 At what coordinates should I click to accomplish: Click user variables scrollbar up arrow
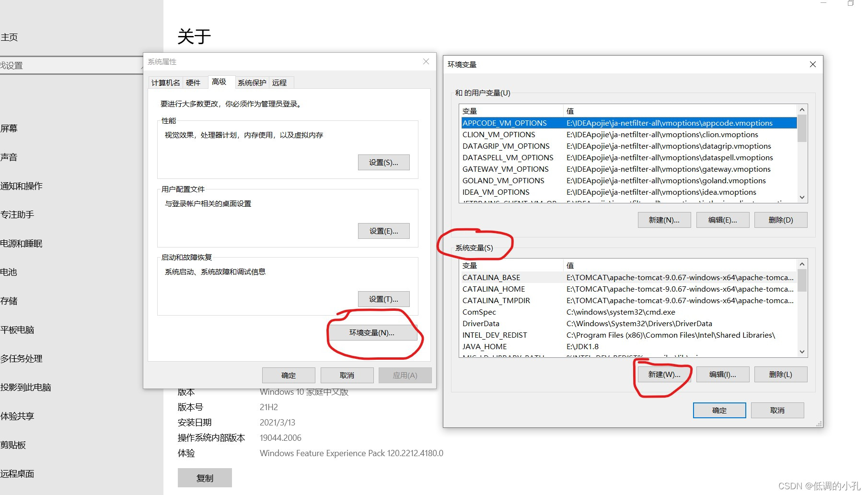click(802, 109)
